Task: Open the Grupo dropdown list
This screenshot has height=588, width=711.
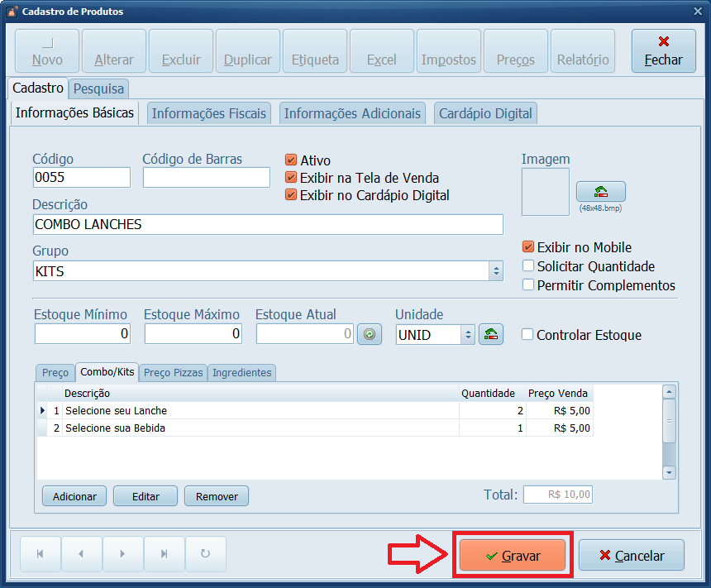Action: (x=495, y=271)
